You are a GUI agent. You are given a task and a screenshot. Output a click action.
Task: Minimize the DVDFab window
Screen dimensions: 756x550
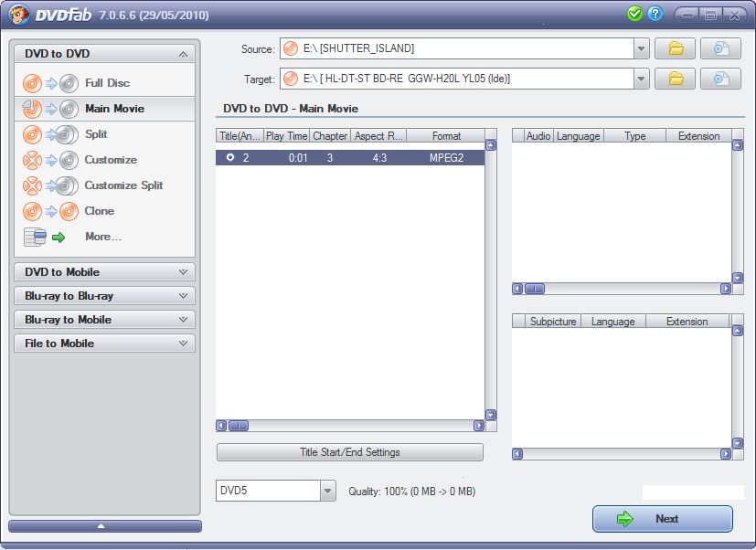(687, 15)
